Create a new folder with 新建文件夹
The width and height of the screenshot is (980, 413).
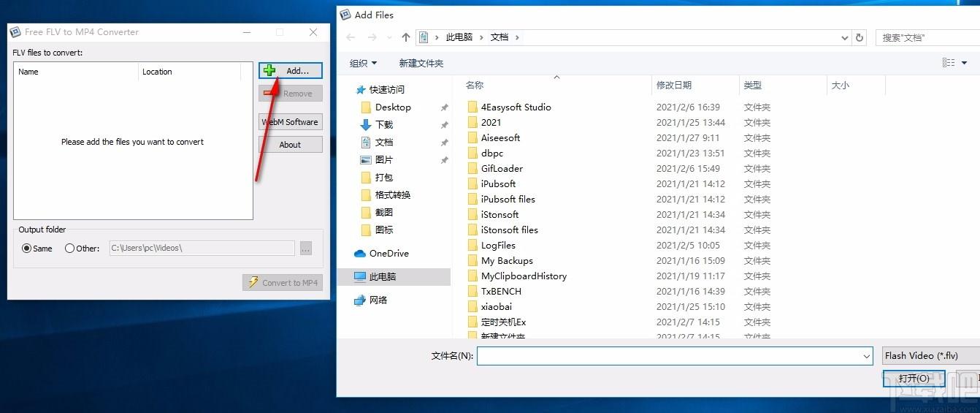click(x=421, y=64)
